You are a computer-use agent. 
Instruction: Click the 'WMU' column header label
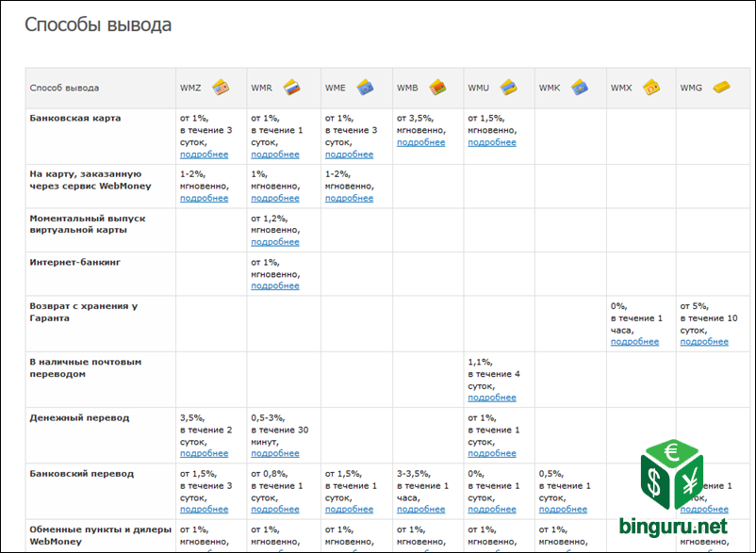[x=478, y=89]
